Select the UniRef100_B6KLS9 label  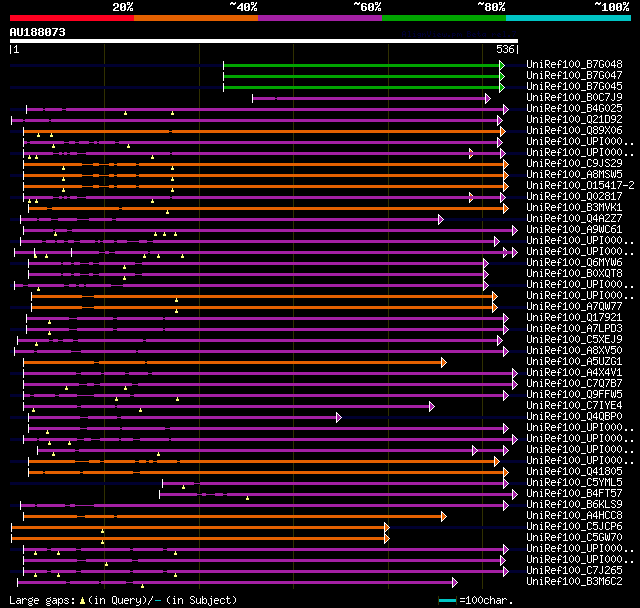click(574, 505)
